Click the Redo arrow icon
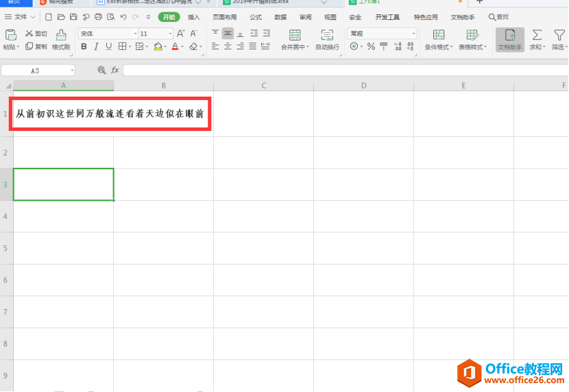 pos(135,16)
